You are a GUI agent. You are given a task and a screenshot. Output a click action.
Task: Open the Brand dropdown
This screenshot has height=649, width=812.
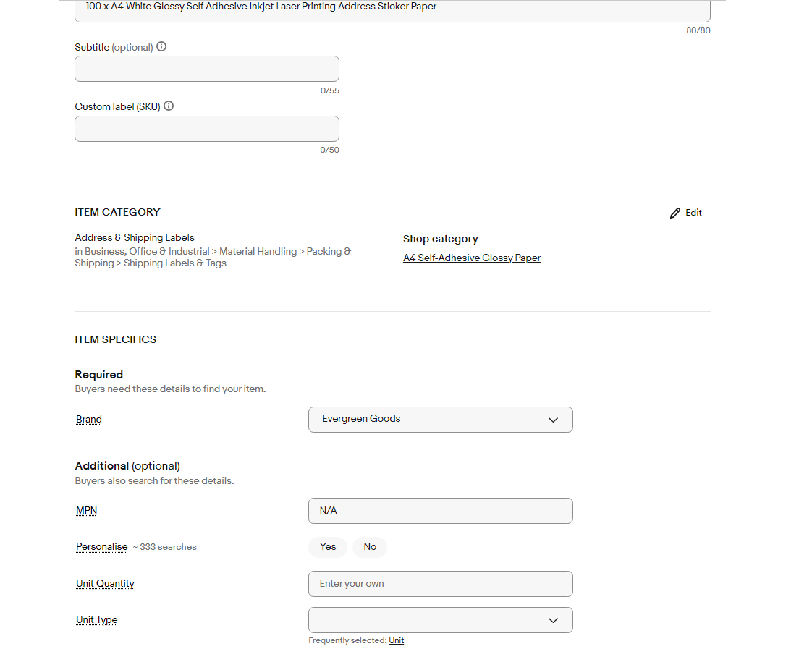pyautogui.click(x=441, y=419)
